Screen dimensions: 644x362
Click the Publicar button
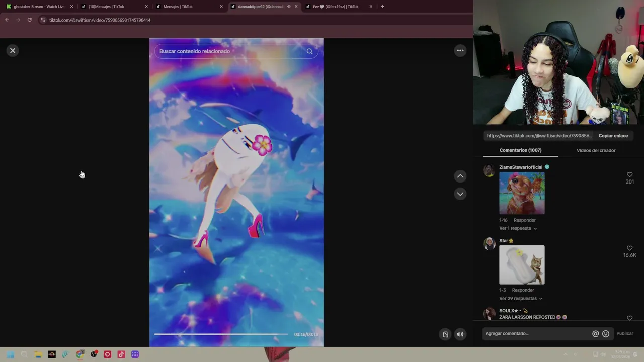[x=625, y=334]
